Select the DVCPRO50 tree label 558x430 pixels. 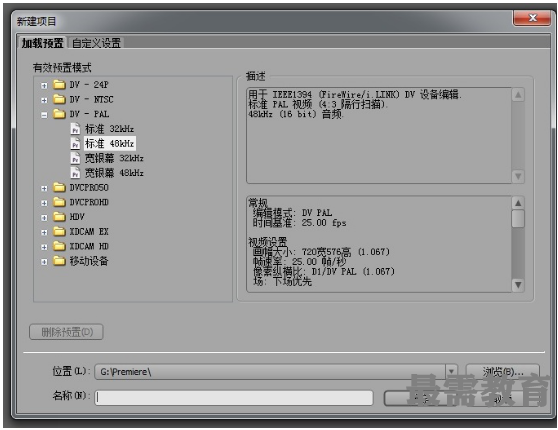(89, 188)
